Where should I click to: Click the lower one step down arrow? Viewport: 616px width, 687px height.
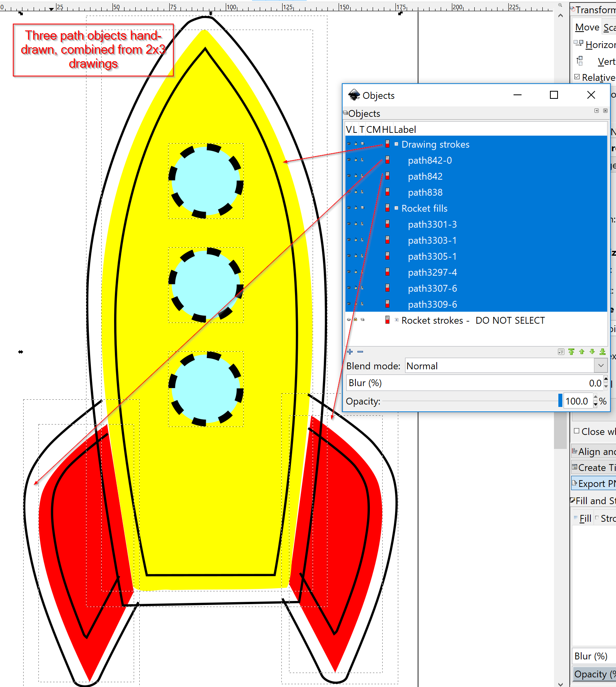click(x=592, y=352)
